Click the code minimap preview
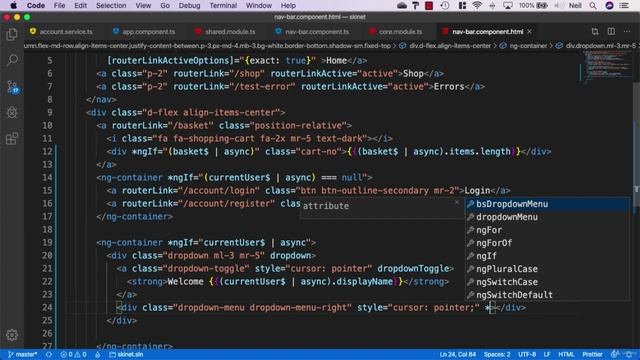 (x=606, y=67)
